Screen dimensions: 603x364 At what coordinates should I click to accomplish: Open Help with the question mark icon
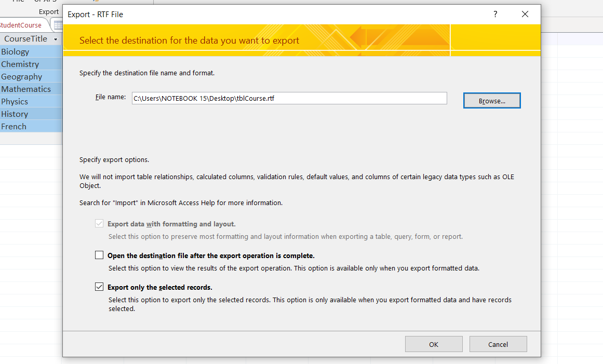click(495, 14)
